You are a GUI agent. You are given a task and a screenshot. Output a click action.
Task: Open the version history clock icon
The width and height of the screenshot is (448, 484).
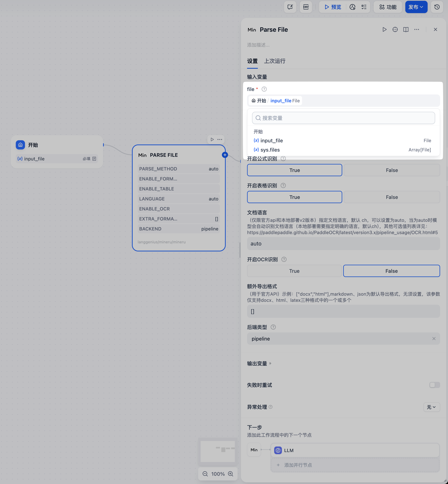(x=437, y=7)
